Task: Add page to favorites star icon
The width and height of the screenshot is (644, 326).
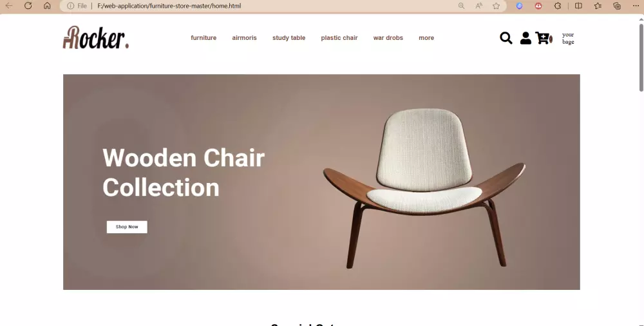Action: tap(496, 6)
